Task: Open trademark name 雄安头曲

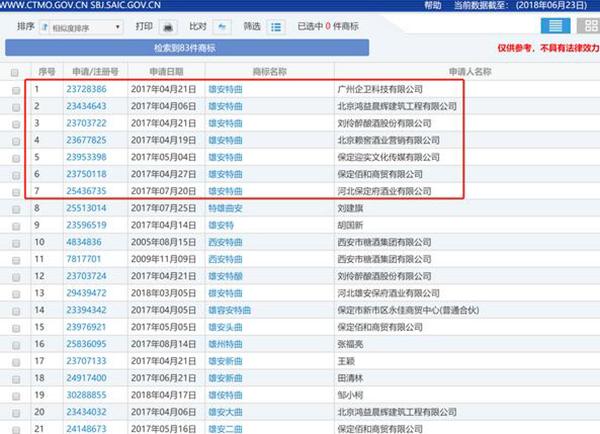Action: 225,327
